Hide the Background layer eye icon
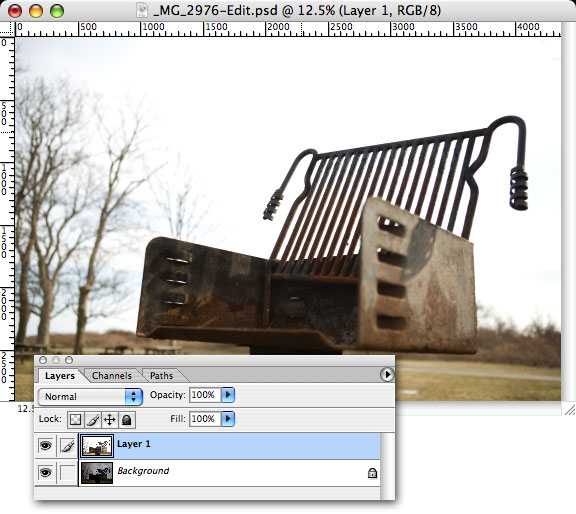576x514 pixels. click(x=45, y=472)
